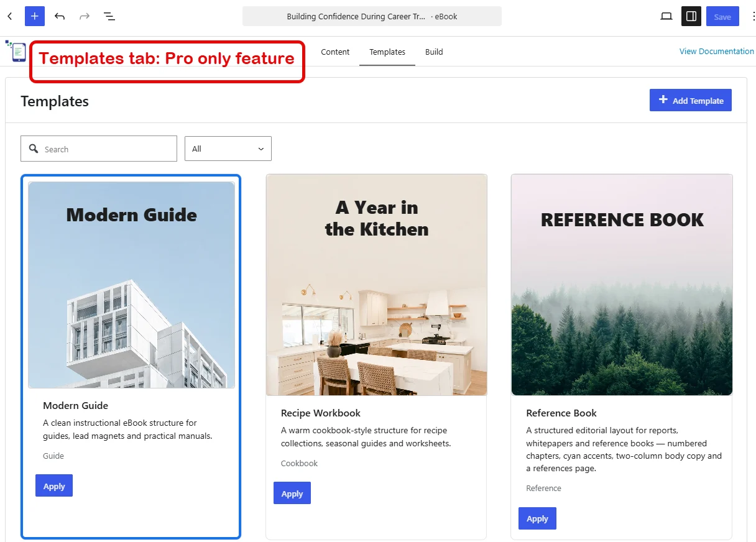
Task: Click the Reference Book card title
Action: pos(561,413)
